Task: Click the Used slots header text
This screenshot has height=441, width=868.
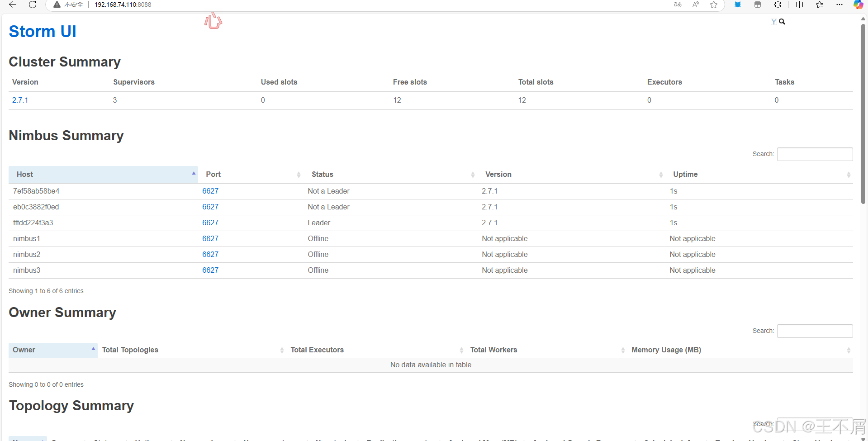Action: click(279, 82)
